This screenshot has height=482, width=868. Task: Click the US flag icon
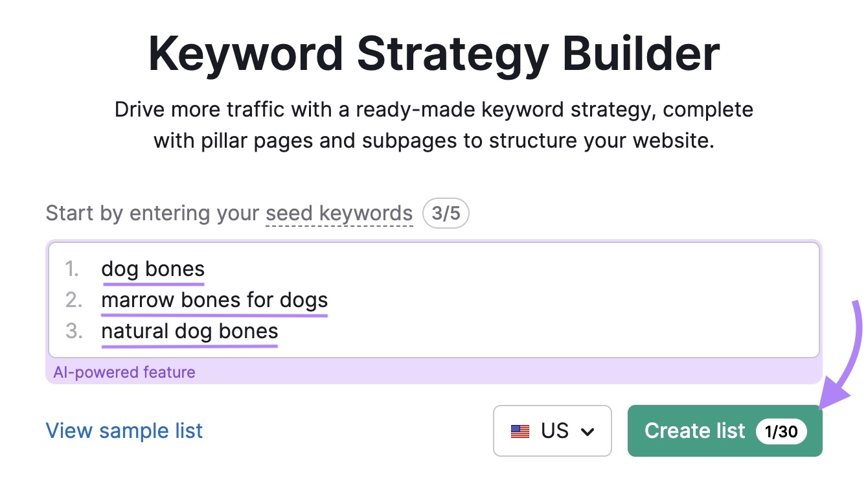coord(518,431)
